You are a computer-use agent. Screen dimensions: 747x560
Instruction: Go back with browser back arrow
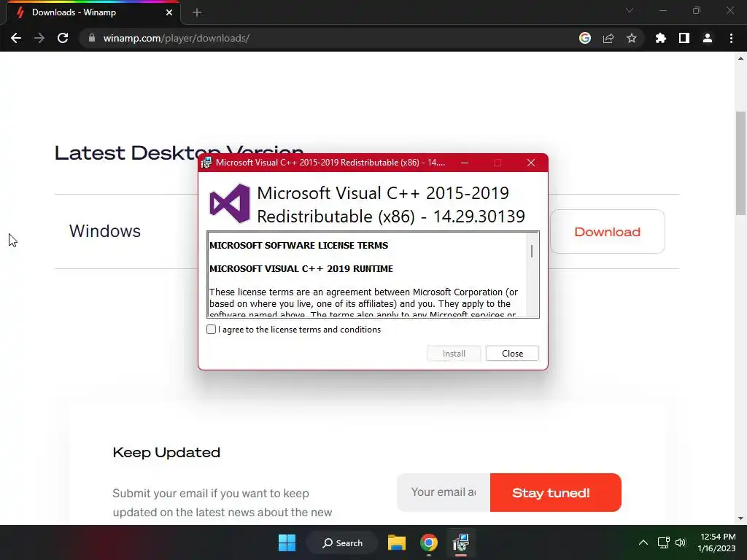click(x=16, y=38)
